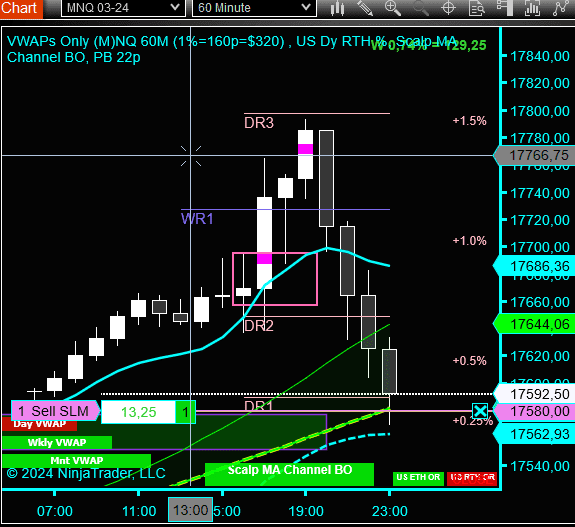
Task: Activate the zoom in magnifier
Action: 392,8
